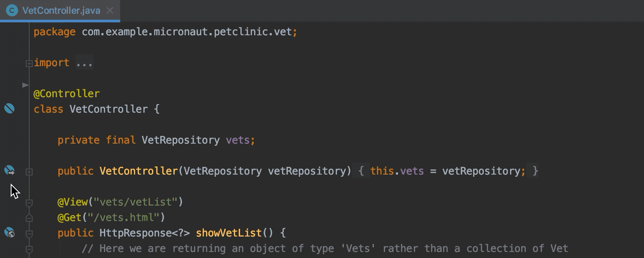Screen dimensions: 644x258
Task: Click the gutter icon next to the VetController constructor
Action: 9,171
